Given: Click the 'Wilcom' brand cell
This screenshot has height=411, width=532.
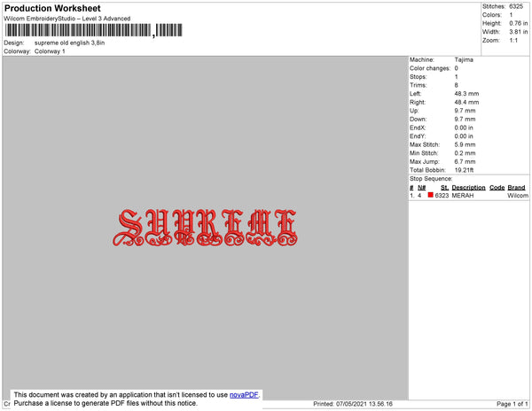Looking at the screenshot, I should point(518,196).
